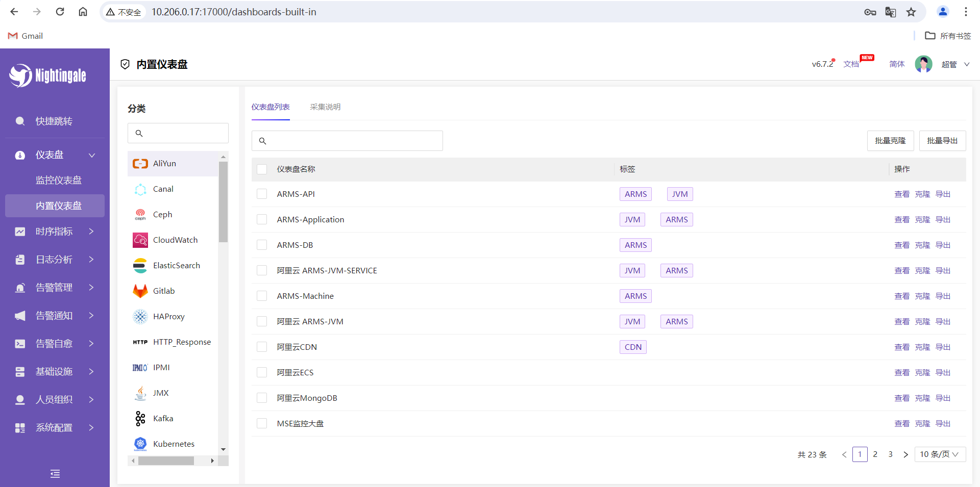Click the browser password key icon
Screen dimensions: 980x487
tap(870, 12)
